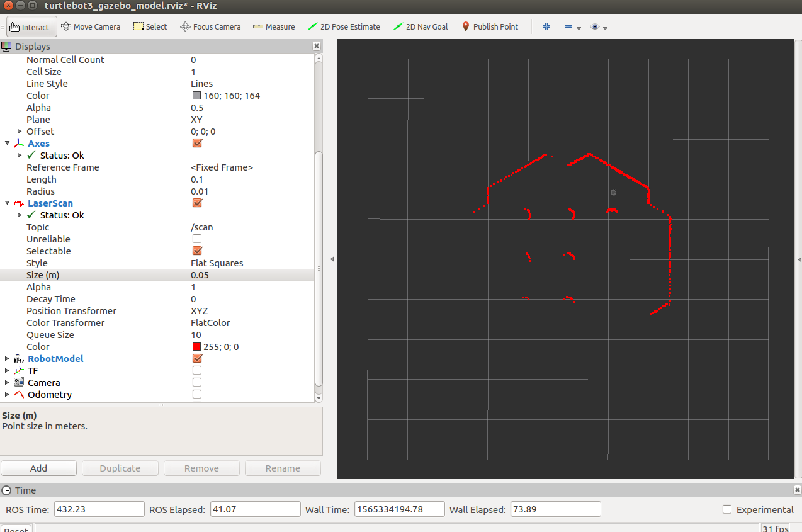802x532 pixels.
Task: Expand the Offset property
Action: pyautogui.click(x=19, y=131)
